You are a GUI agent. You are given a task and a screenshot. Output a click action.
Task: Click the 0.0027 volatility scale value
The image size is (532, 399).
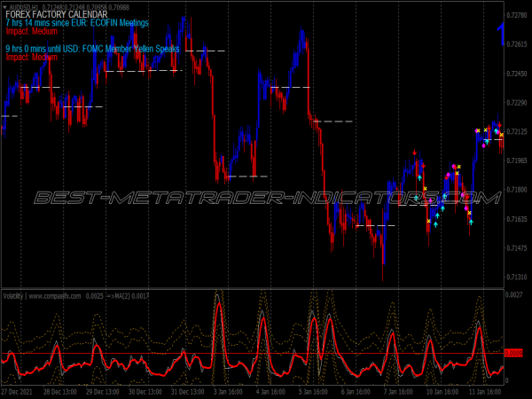[x=514, y=295]
